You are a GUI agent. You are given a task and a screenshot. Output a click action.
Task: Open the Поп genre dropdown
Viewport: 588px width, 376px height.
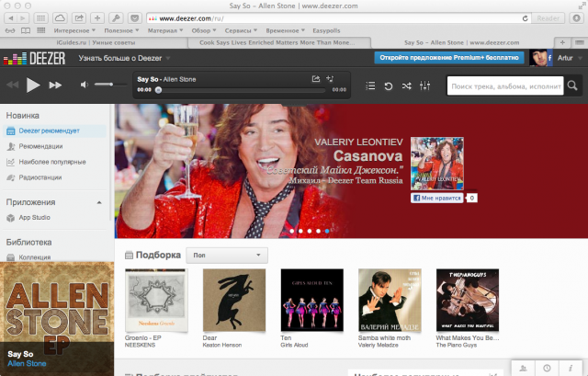[x=227, y=256]
